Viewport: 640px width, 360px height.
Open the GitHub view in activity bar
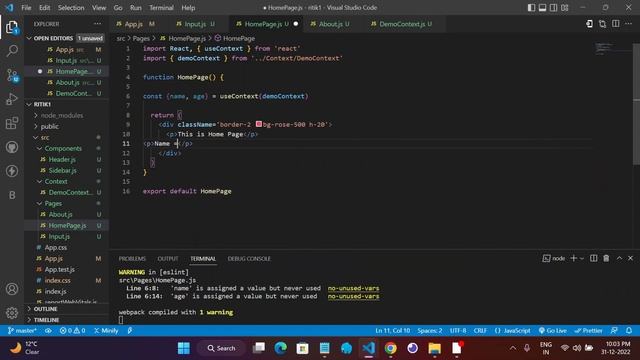click(12, 147)
